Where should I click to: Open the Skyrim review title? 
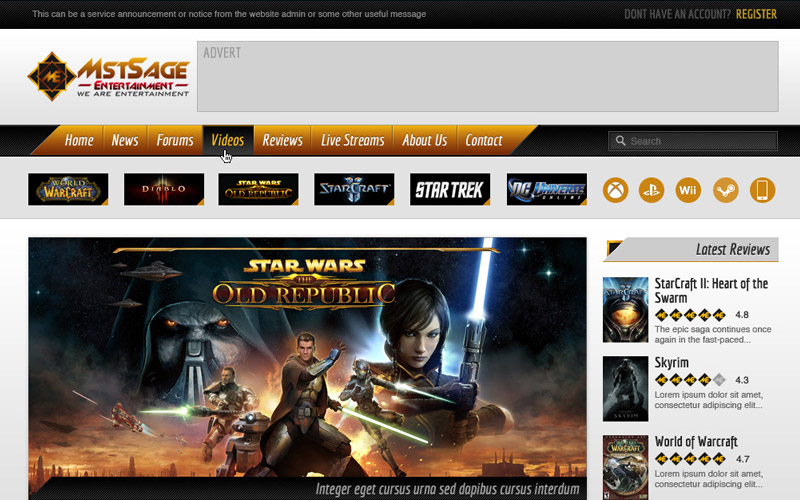coord(671,363)
